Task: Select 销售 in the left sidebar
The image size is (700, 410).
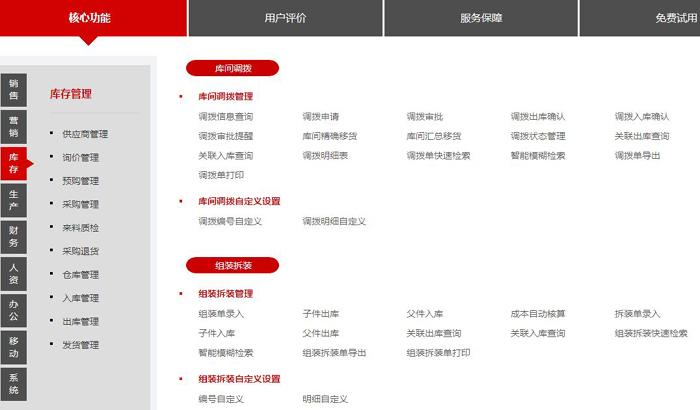Action: click(x=14, y=90)
